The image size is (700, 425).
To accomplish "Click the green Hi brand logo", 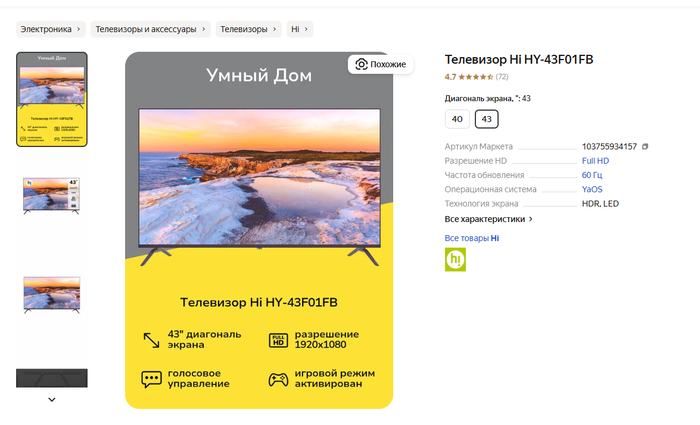I will (x=455, y=259).
